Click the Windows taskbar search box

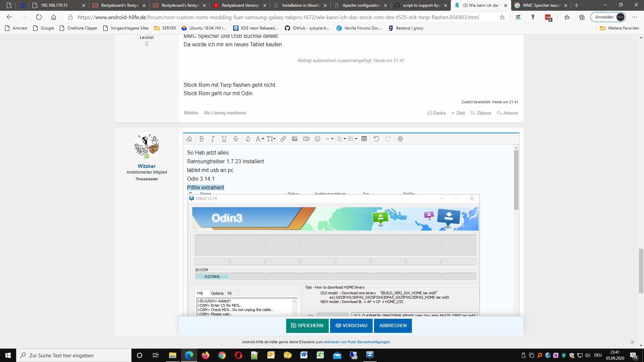[74, 355]
